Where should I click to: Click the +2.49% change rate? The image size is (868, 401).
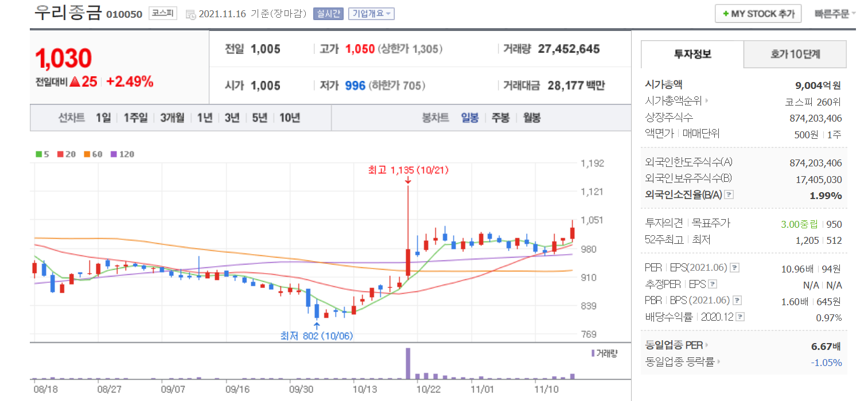[x=130, y=81]
